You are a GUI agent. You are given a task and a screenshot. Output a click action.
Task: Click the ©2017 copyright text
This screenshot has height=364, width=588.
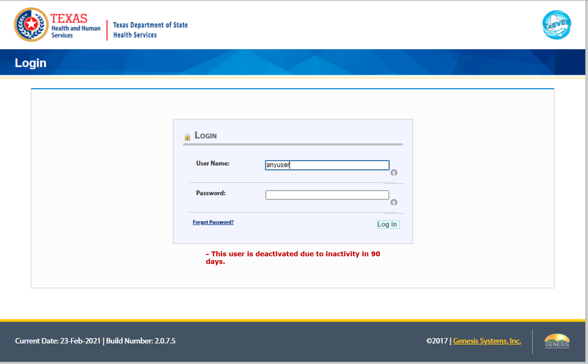[x=437, y=341]
